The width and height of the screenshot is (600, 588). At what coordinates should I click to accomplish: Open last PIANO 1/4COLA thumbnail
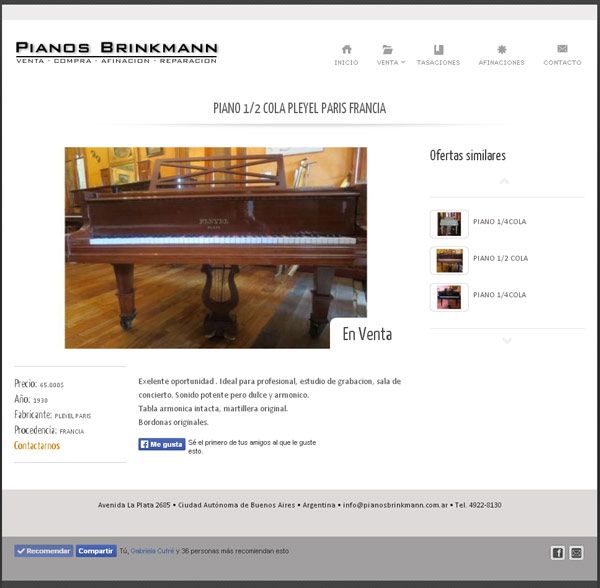(x=449, y=297)
